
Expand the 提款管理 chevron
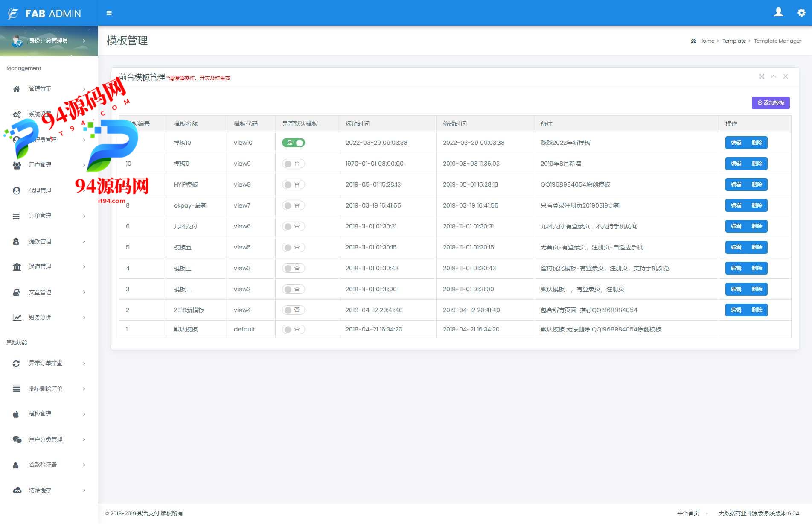point(84,241)
